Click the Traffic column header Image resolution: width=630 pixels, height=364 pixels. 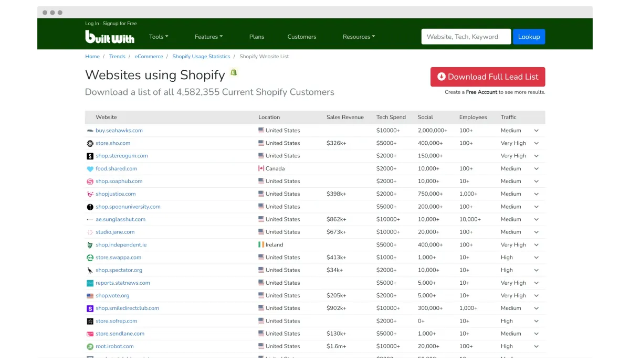pyautogui.click(x=509, y=117)
